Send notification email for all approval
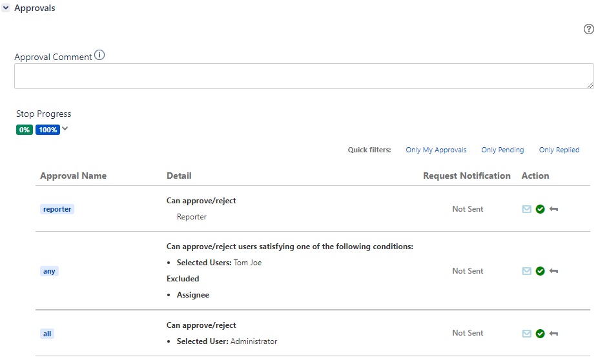The image size is (598, 364). pyautogui.click(x=526, y=334)
